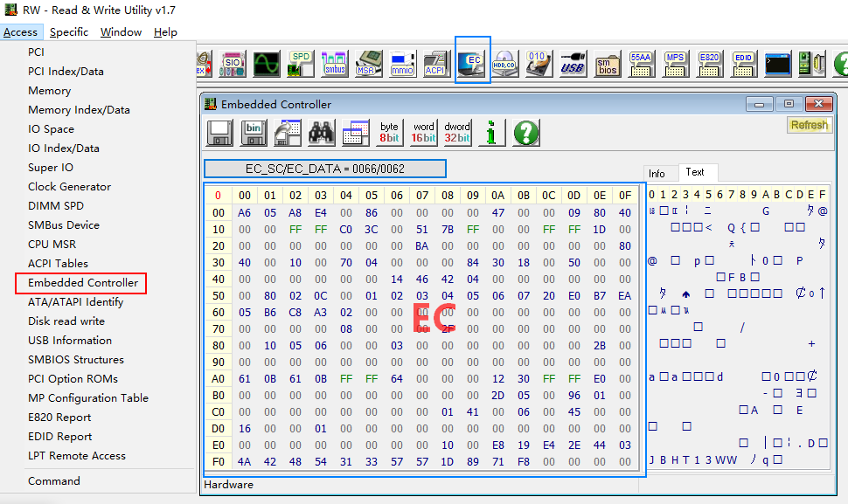
Task: Open the disk read write 010 icon
Action: pos(539,64)
